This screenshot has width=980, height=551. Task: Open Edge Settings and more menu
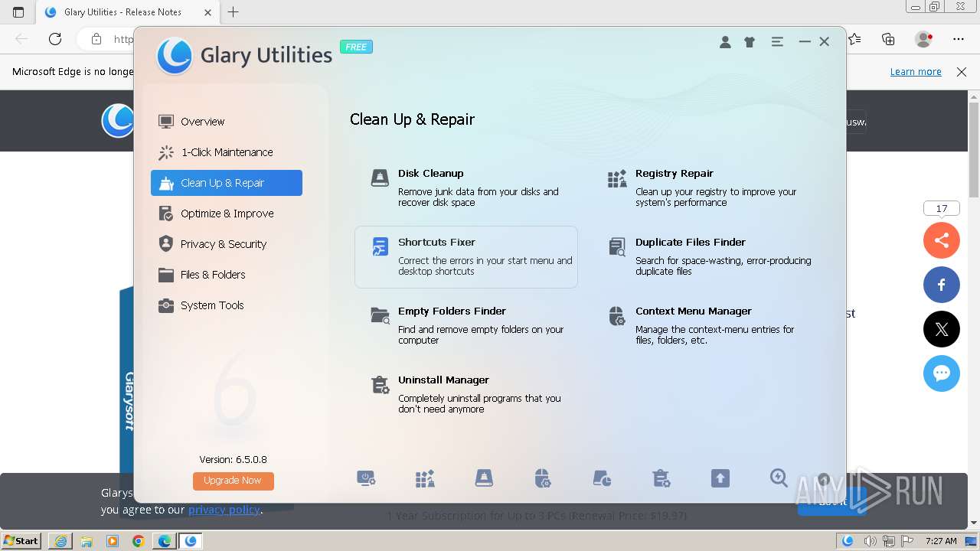click(959, 39)
